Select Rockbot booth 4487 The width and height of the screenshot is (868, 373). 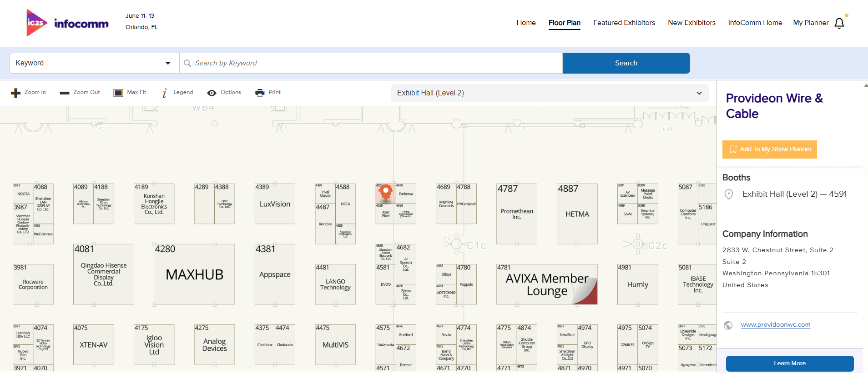coord(325,224)
